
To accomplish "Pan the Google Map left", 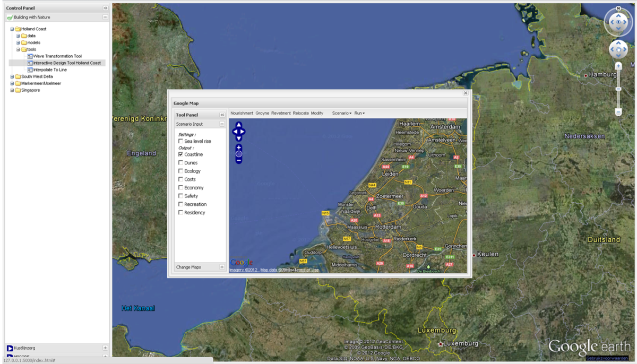I will [235, 132].
